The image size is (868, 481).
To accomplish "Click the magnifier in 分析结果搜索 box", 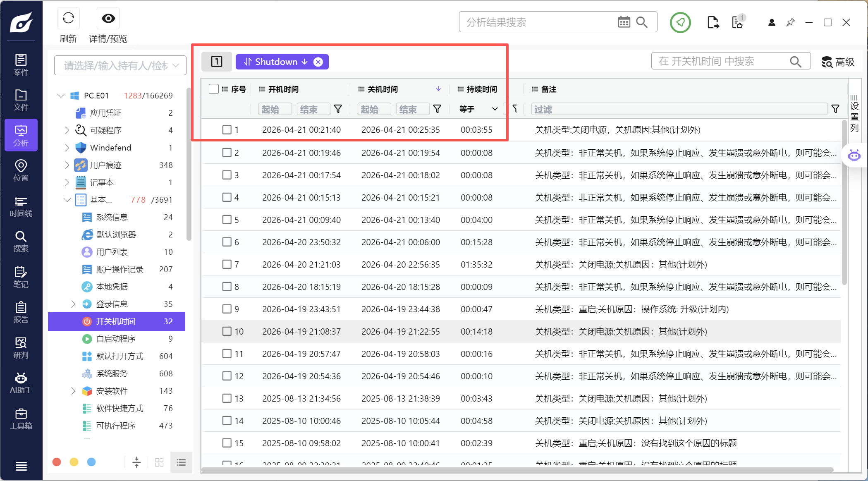I will click(x=642, y=22).
